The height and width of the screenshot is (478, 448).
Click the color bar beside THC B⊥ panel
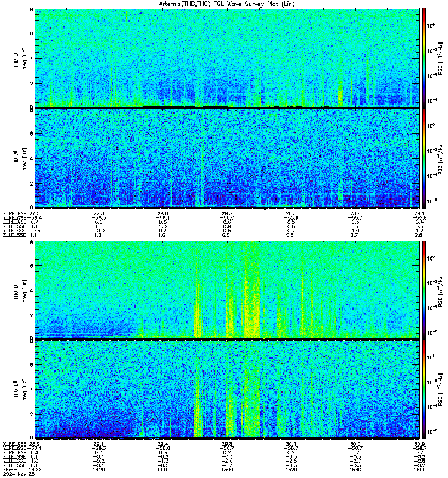pyautogui.click(x=424, y=290)
